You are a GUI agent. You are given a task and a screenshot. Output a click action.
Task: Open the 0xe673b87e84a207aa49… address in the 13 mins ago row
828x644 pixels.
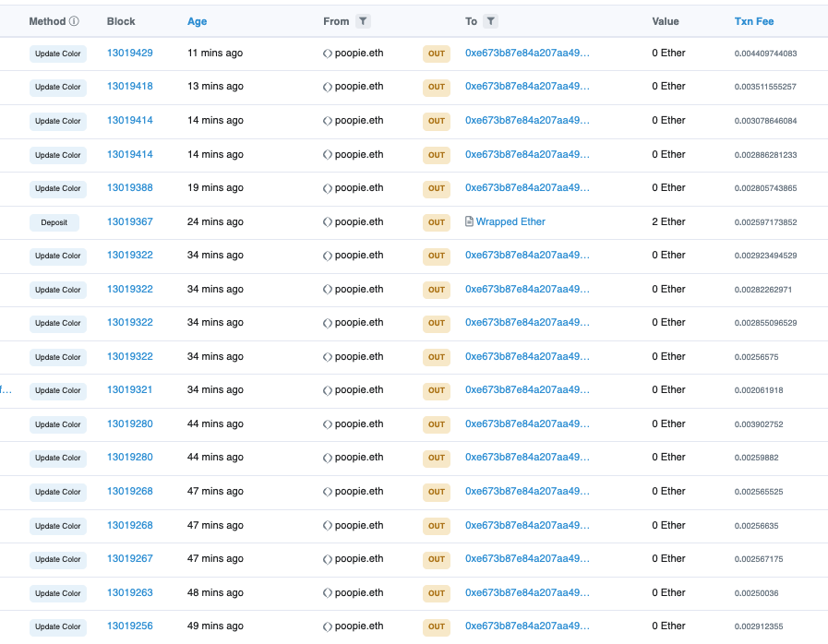[527, 86]
